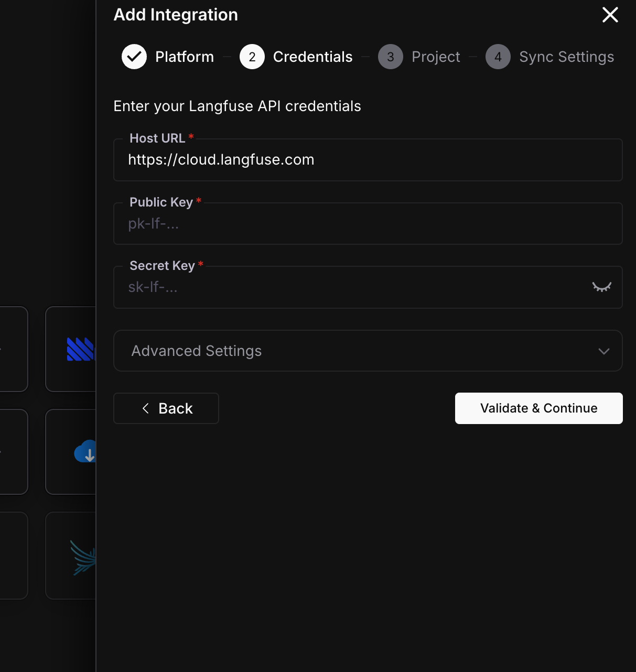Click the left chevron inside the Back button
Viewport: 636px width, 672px height.
[x=146, y=408]
